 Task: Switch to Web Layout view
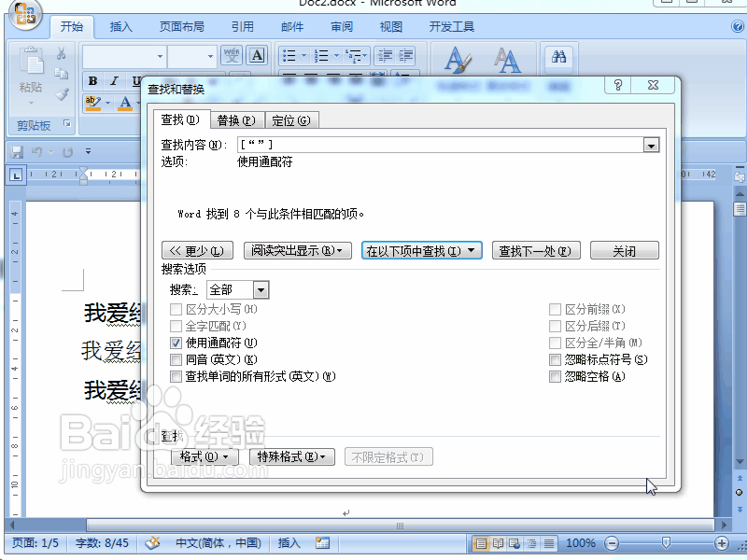[x=514, y=543]
